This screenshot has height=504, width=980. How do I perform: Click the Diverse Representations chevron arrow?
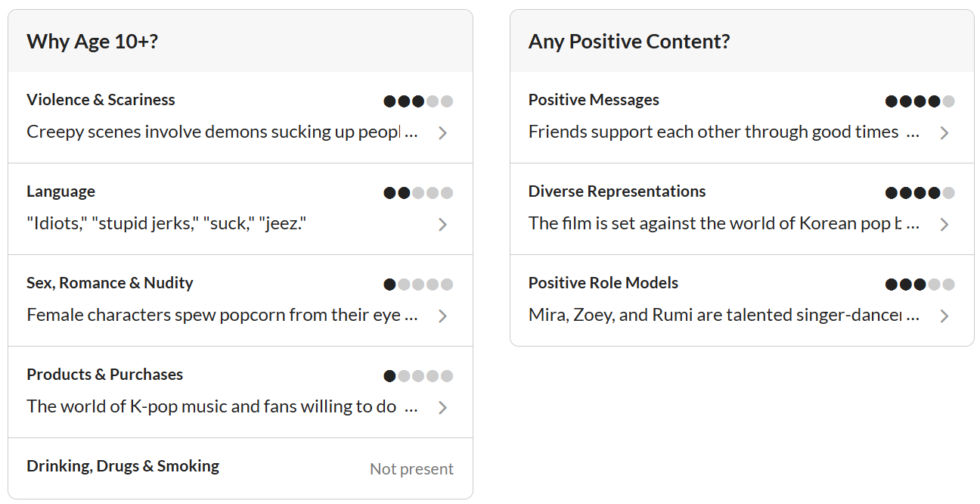pos(944,225)
